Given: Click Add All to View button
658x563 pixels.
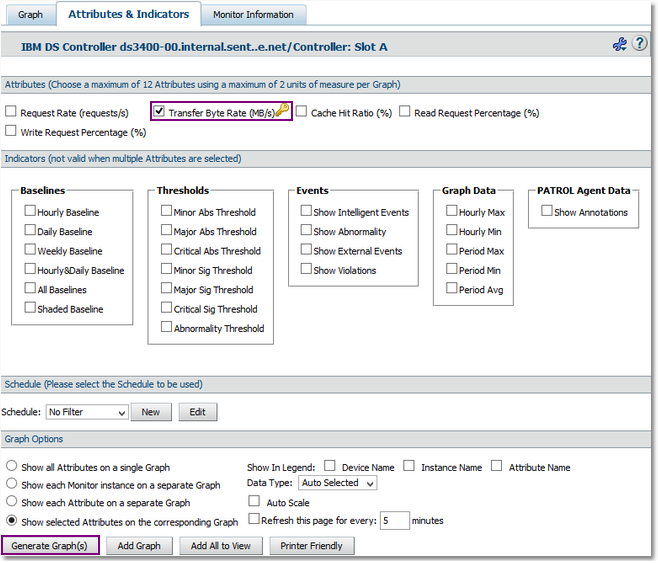Looking at the screenshot, I should pos(221,546).
